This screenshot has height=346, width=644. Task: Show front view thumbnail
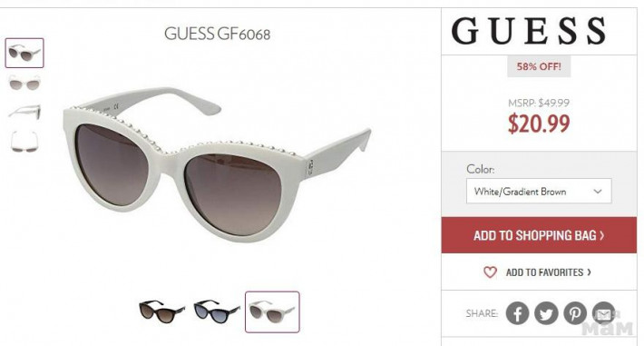point(24,84)
